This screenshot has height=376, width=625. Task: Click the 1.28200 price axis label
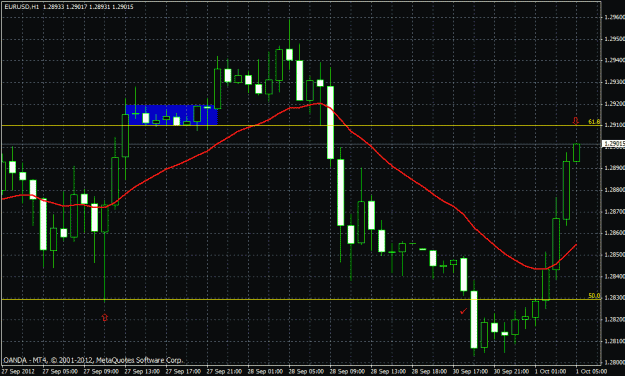(614, 320)
